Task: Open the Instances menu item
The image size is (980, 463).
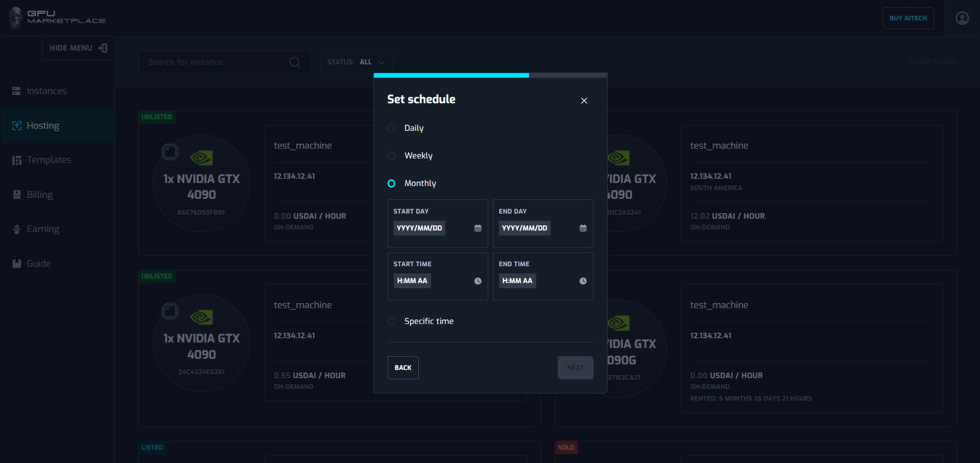Action: coord(46,91)
